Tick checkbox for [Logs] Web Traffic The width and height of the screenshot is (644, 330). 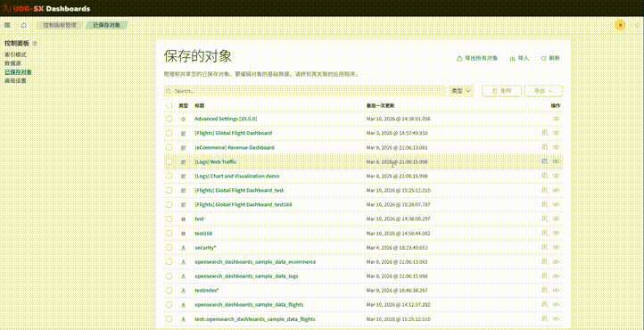[169, 161]
